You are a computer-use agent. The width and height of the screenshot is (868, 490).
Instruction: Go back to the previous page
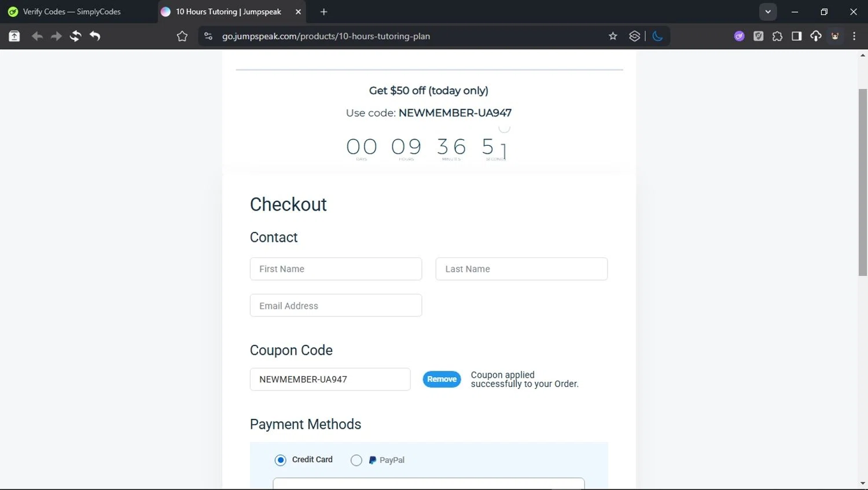point(37,36)
